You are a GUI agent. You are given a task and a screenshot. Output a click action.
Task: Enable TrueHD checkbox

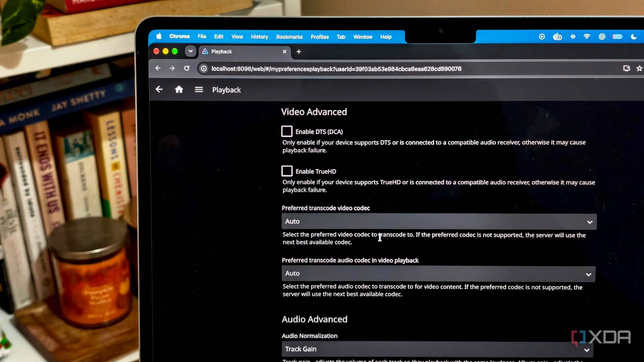tap(287, 171)
